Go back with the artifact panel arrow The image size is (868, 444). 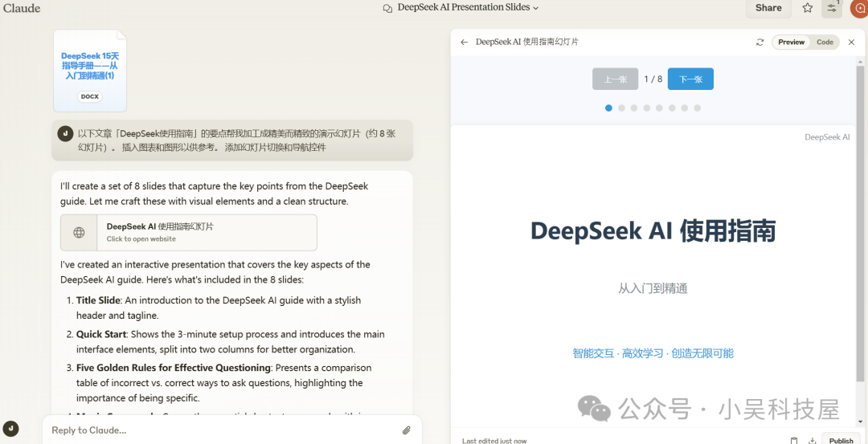[465, 42]
